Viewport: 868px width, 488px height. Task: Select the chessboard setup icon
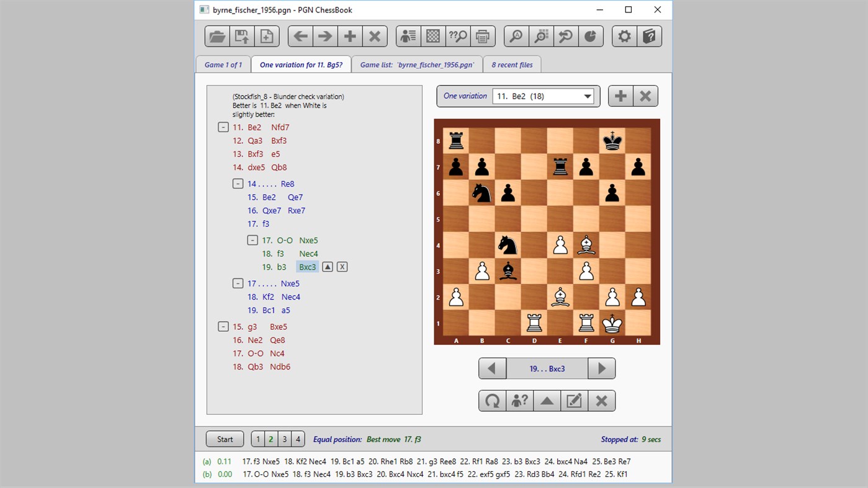(432, 36)
